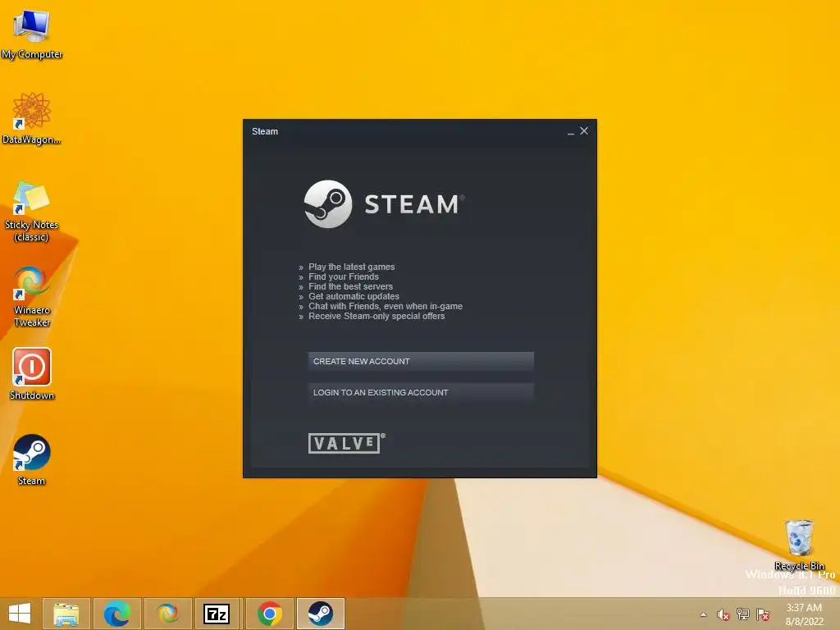The image size is (840, 630).
Task: Click the muted volume tray icon
Action: 724,614
